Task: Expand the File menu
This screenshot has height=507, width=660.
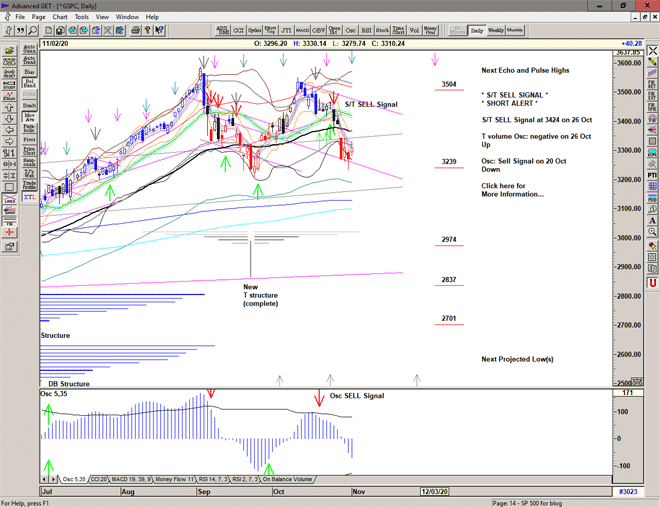Action: coord(19,17)
